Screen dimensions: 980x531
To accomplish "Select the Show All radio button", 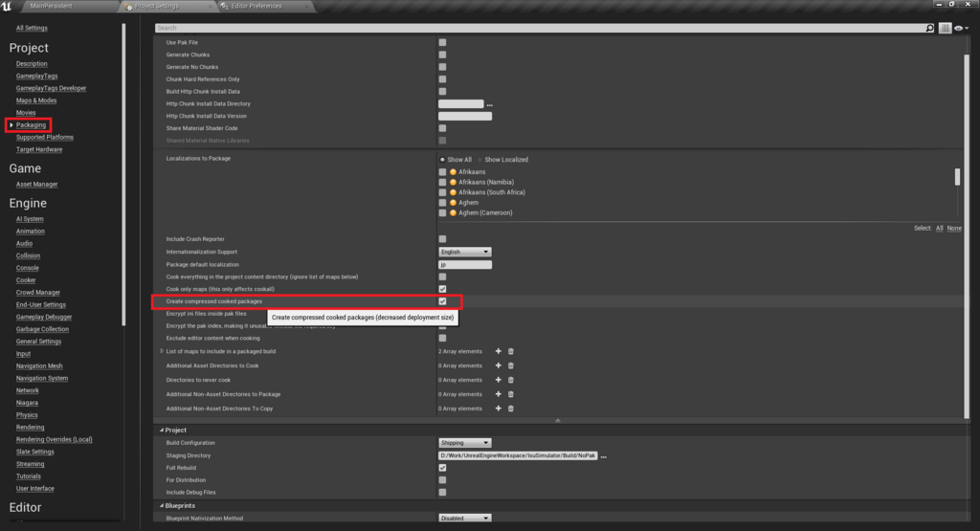I will pyautogui.click(x=442, y=160).
